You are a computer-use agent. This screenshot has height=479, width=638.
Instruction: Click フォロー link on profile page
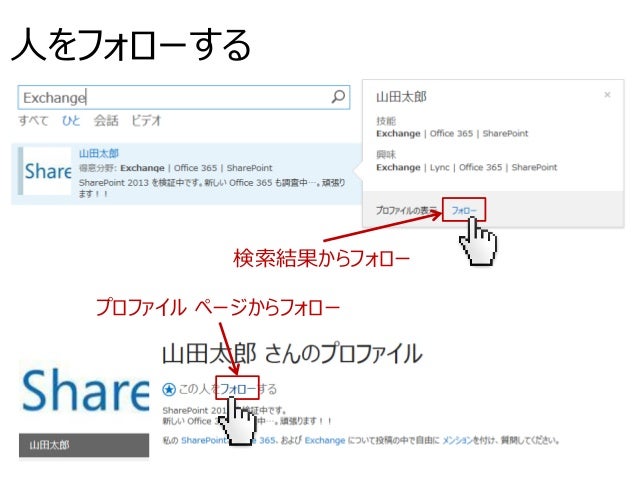pyautogui.click(x=238, y=389)
